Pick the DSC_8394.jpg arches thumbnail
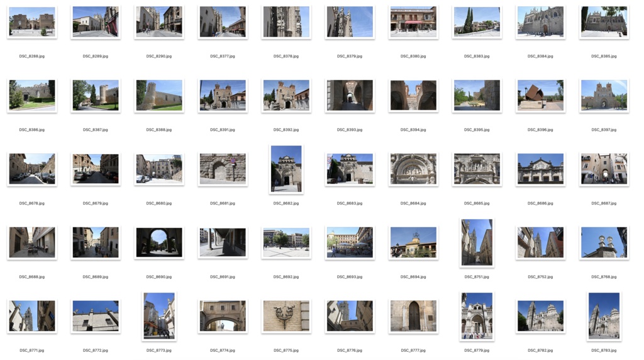Image resolution: width=644 pixels, height=360 pixels. (413, 95)
